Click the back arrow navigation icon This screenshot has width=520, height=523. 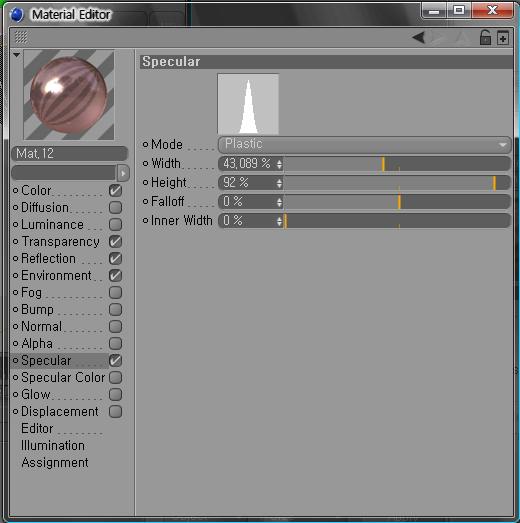tap(419, 37)
